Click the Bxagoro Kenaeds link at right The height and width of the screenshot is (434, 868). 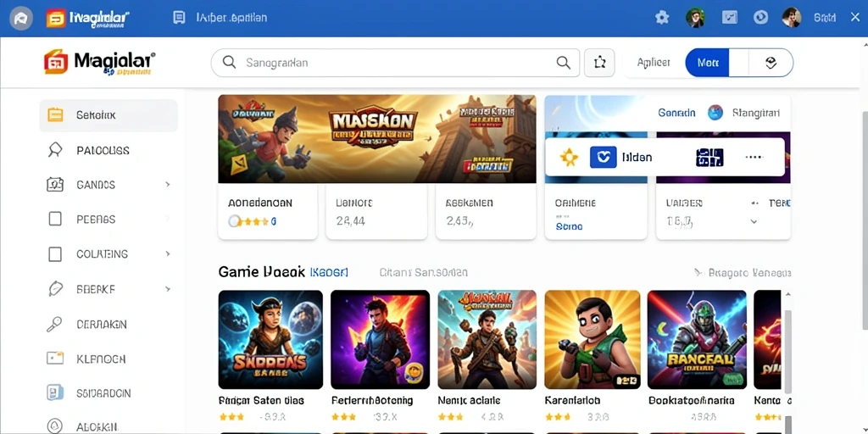pos(743,272)
